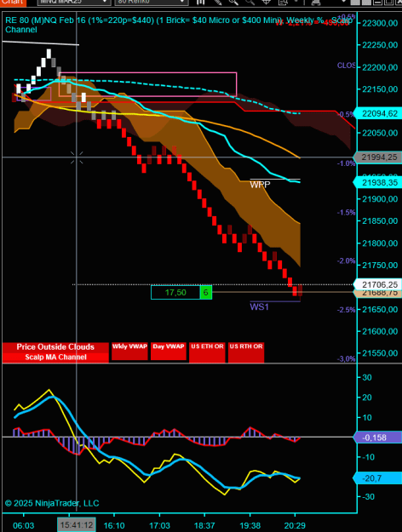This screenshot has height=532, width=402.
Task: Toggle the Wkly VWAP indicator button
Action: [129, 352]
